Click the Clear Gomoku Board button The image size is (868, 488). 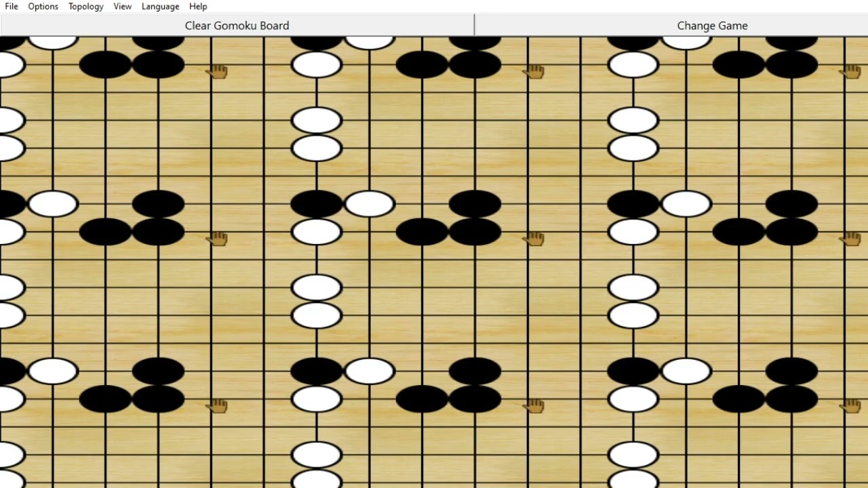pos(237,25)
